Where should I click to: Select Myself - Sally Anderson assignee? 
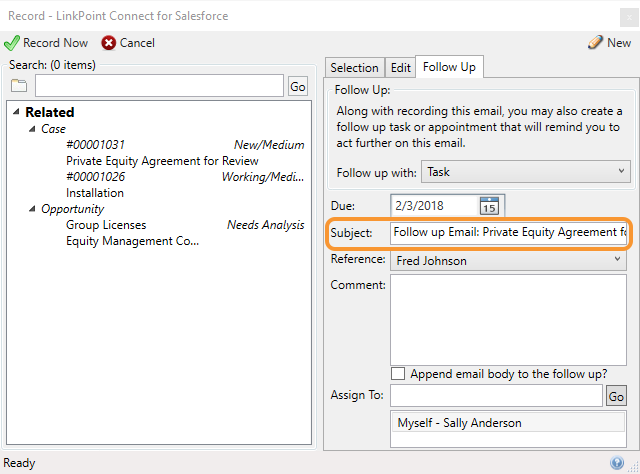pyautogui.click(x=459, y=423)
